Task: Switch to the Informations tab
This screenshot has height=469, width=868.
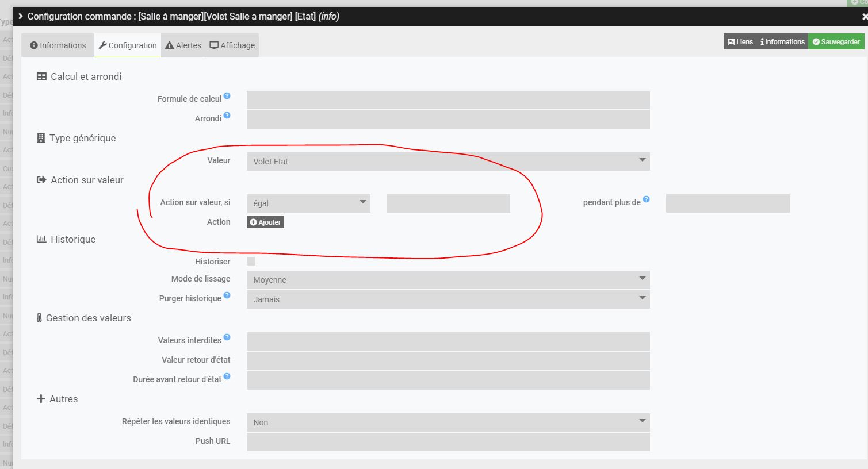Action: [x=58, y=45]
